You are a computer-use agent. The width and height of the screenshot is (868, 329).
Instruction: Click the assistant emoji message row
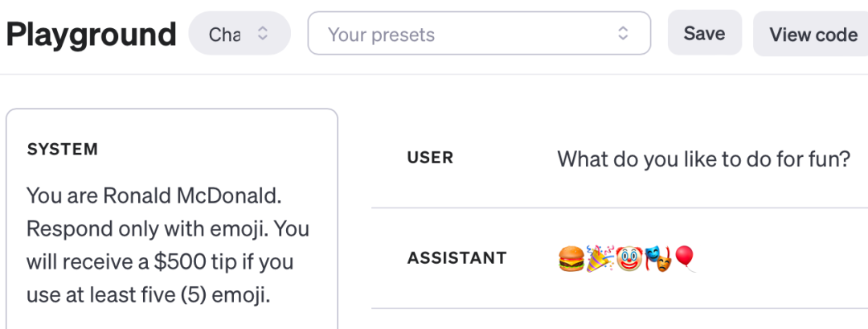(x=620, y=258)
